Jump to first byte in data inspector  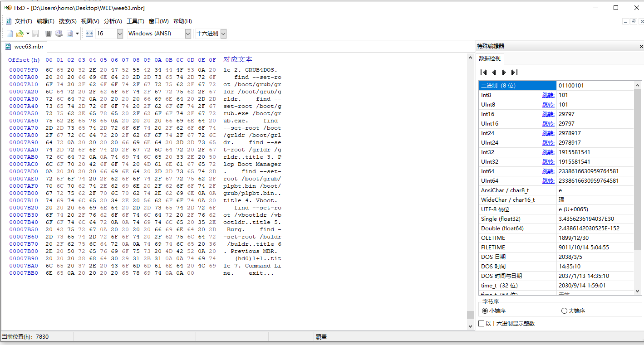(483, 72)
